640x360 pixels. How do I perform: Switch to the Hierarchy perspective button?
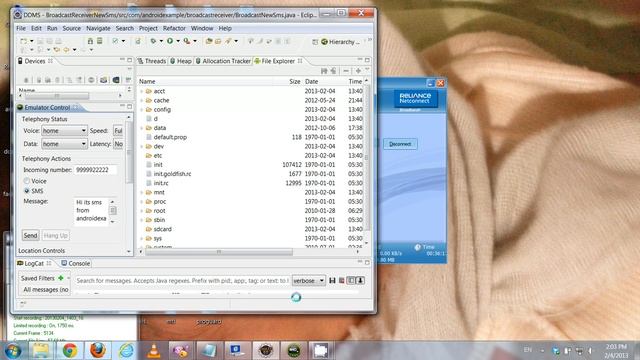point(340,42)
